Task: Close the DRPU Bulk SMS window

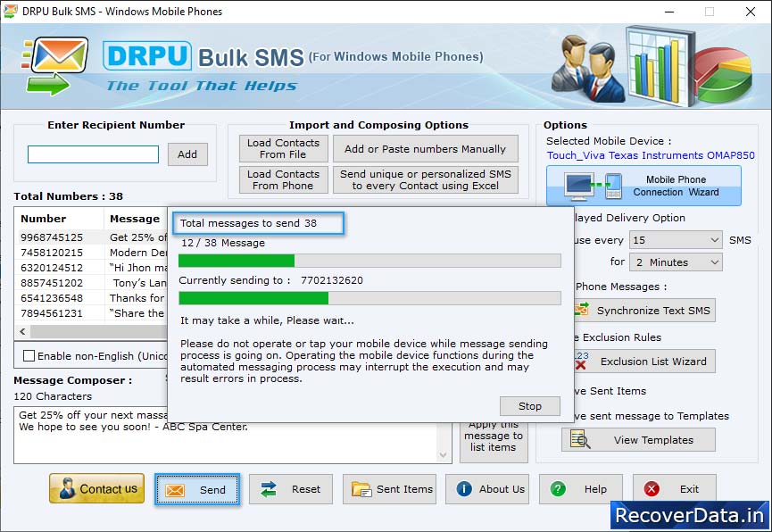Action: [751, 12]
